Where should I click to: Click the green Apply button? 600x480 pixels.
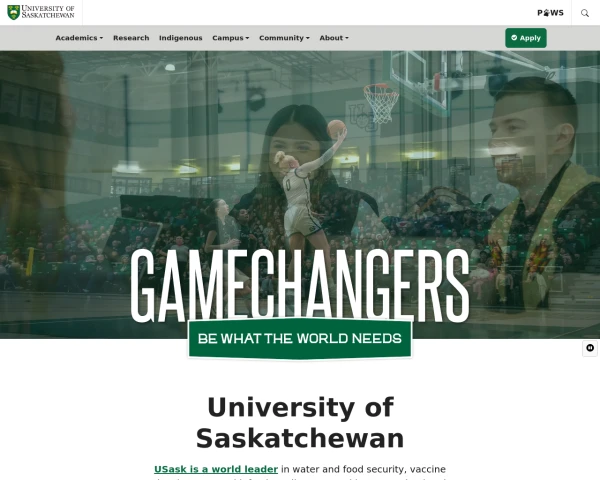coord(526,38)
